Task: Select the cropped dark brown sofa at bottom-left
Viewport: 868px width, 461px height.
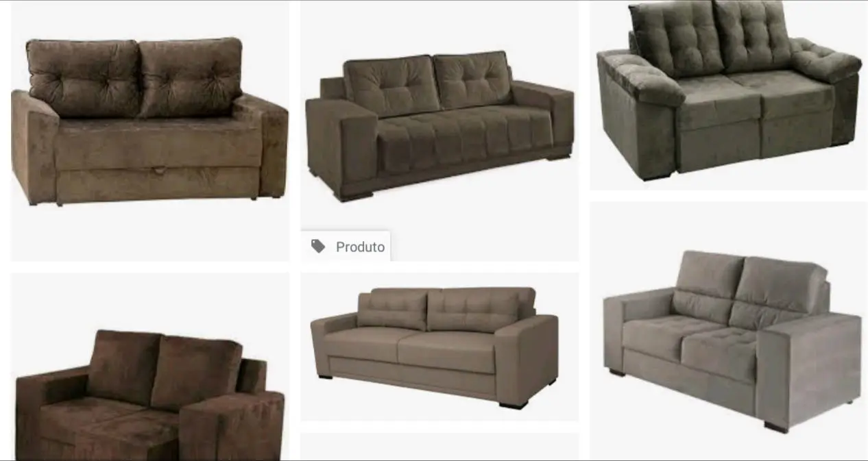Action: (149, 366)
